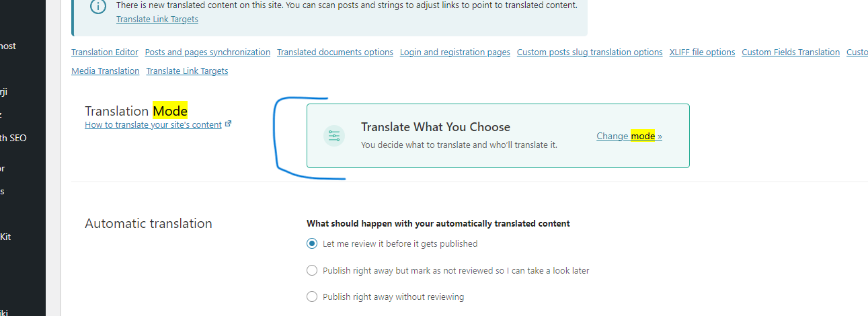Click the external link icon after site's content
The image size is (868, 316).
coord(229,124)
